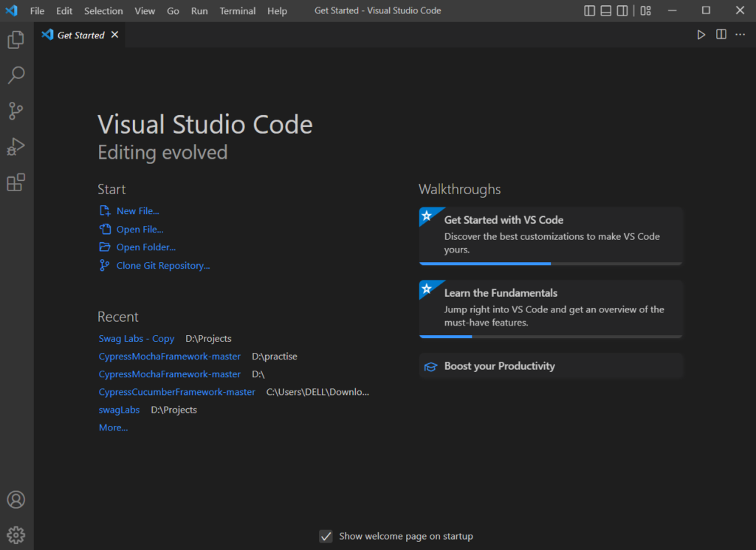Open the Manage gear icon

(16, 535)
